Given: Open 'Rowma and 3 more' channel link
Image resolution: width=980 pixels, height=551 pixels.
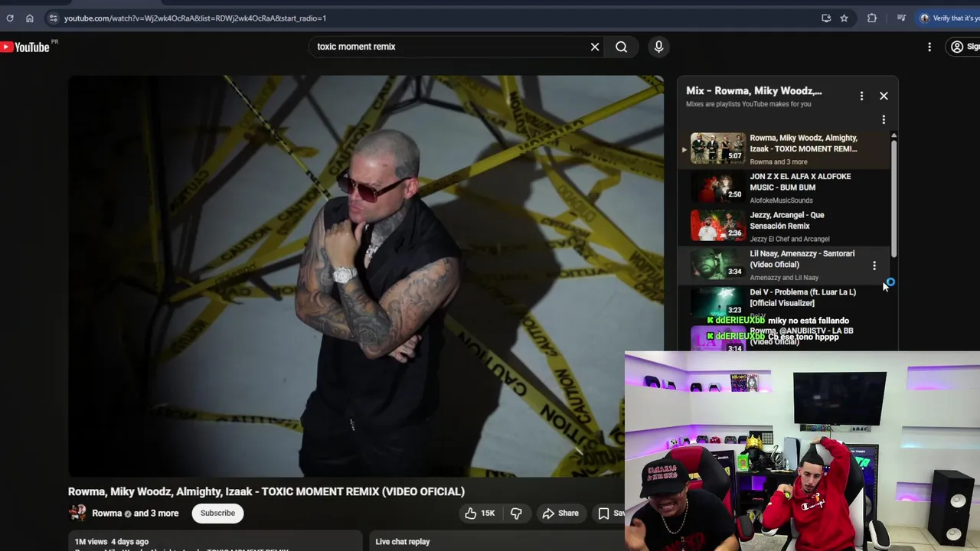Looking at the screenshot, I should point(136,514).
